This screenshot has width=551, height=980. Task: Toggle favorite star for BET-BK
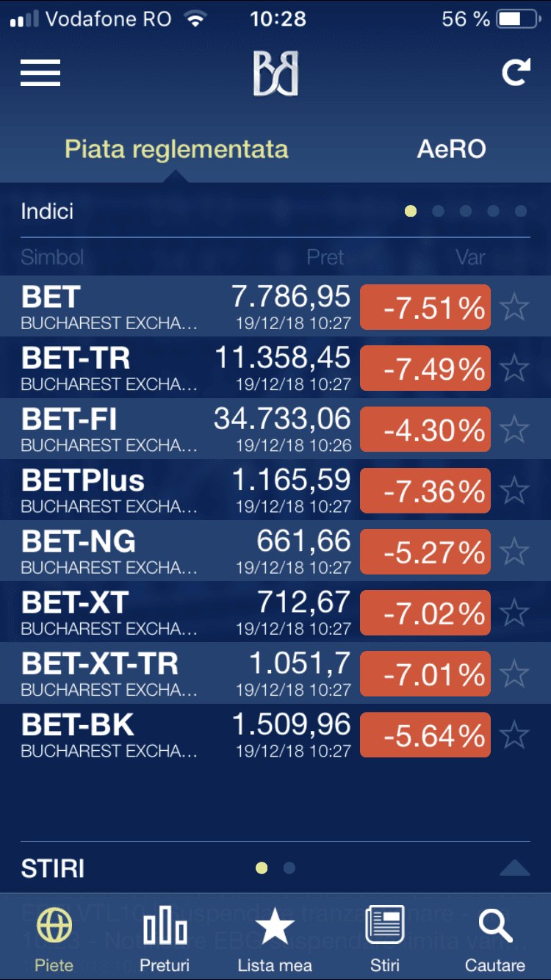514,734
